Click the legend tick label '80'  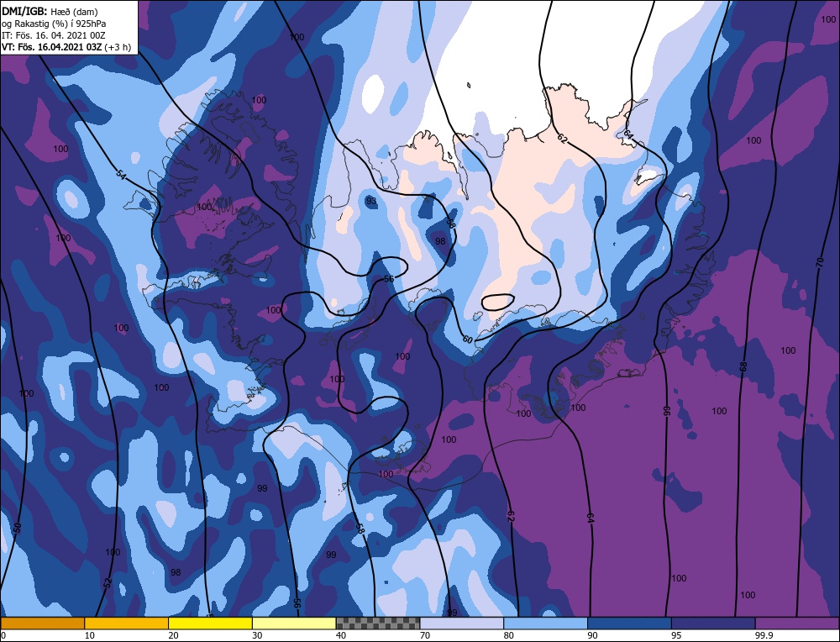coord(509,635)
